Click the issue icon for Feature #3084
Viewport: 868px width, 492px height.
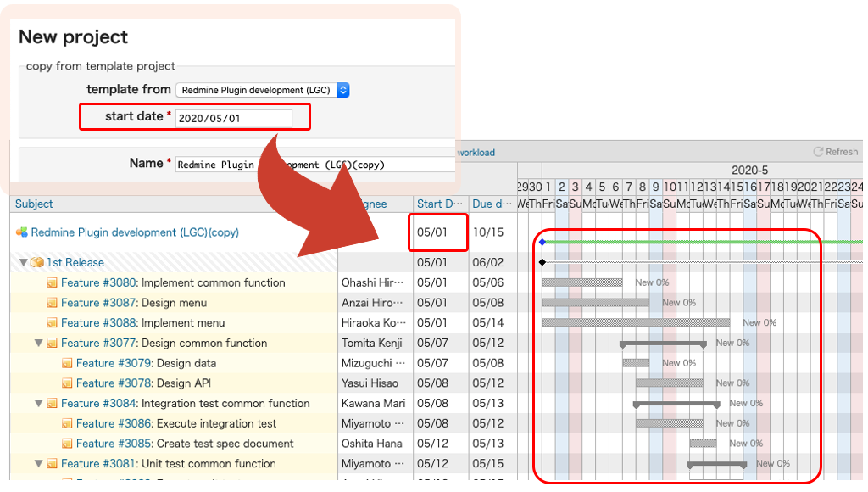click(x=52, y=403)
